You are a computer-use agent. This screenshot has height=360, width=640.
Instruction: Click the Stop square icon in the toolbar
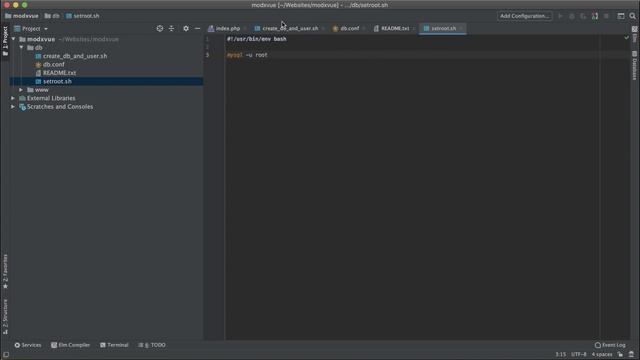tap(607, 16)
